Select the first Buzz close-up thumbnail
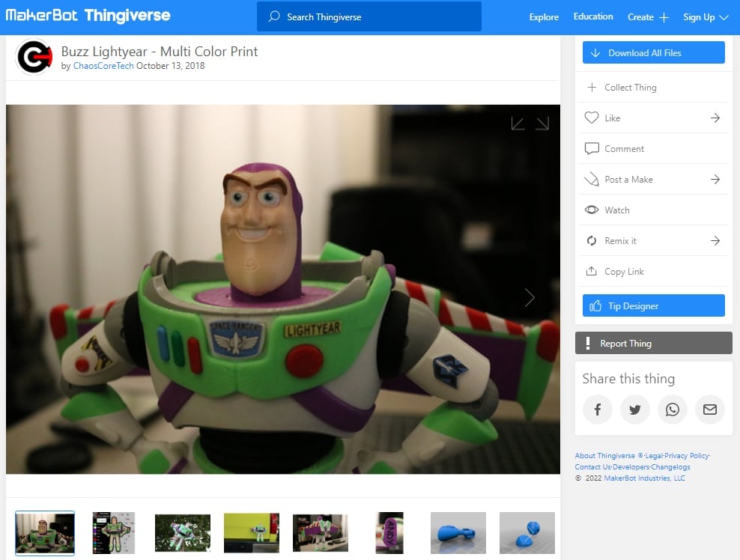The width and height of the screenshot is (740, 560). click(x=45, y=533)
